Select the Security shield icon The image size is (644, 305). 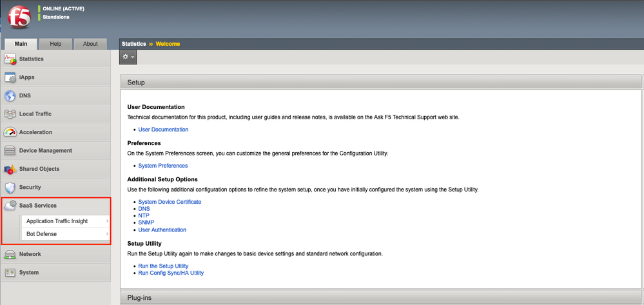point(10,188)
